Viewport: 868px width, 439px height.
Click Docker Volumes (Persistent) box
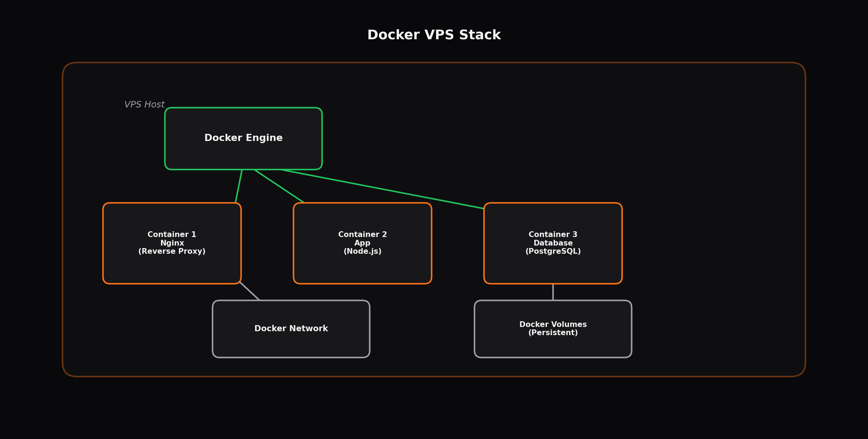coord(553,329)
